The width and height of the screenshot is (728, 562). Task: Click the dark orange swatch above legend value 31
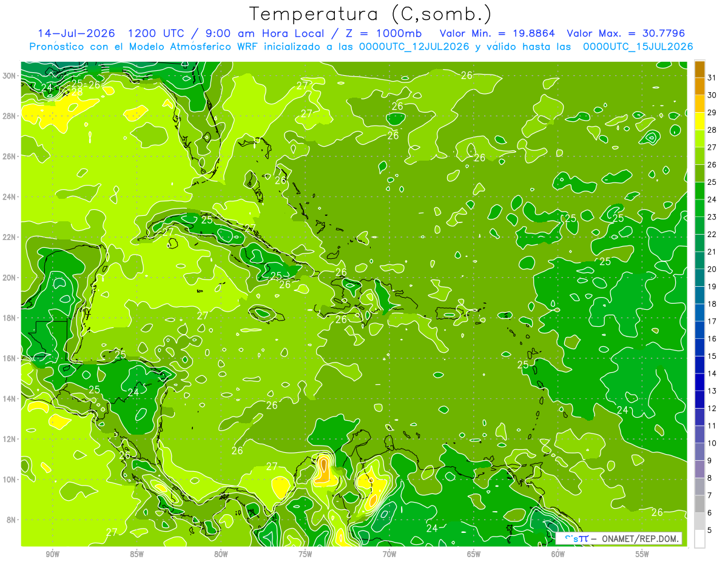(699, 70)
